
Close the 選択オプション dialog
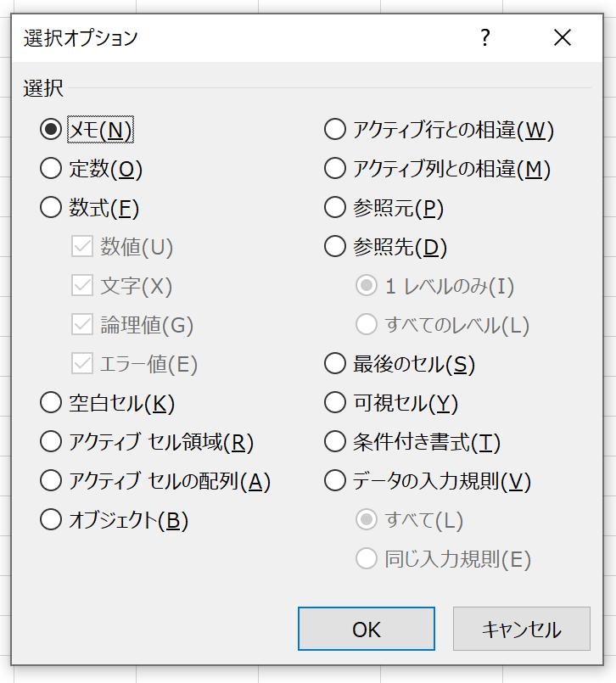point(563,37)
